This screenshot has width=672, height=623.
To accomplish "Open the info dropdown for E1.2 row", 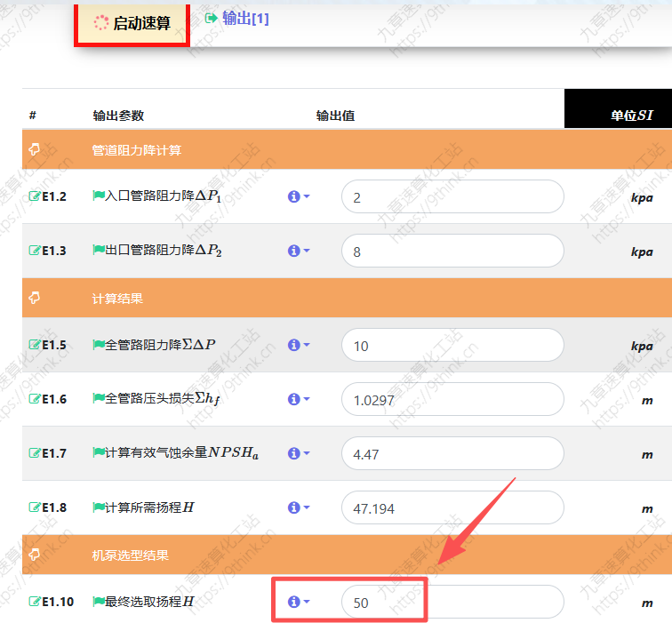I will 299,196.
